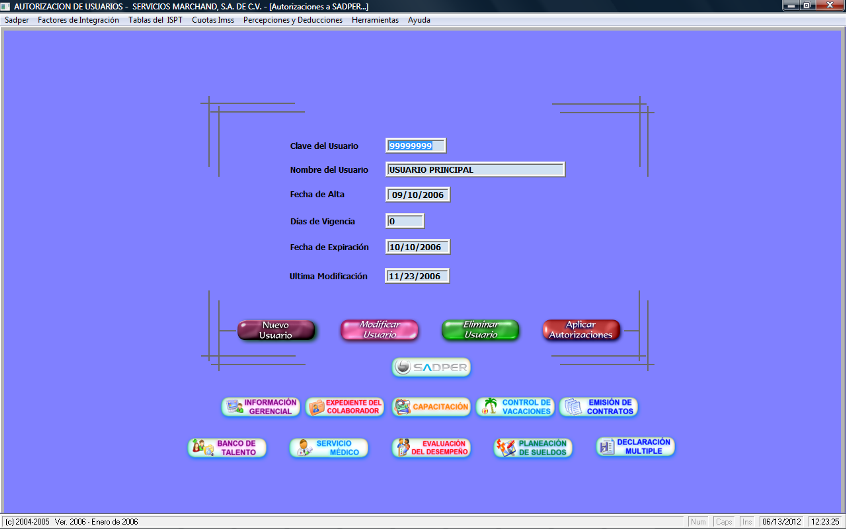Screen dimensions: 846x529
Task: Click the Dias de Vigencia field
Action: point(405,221)
